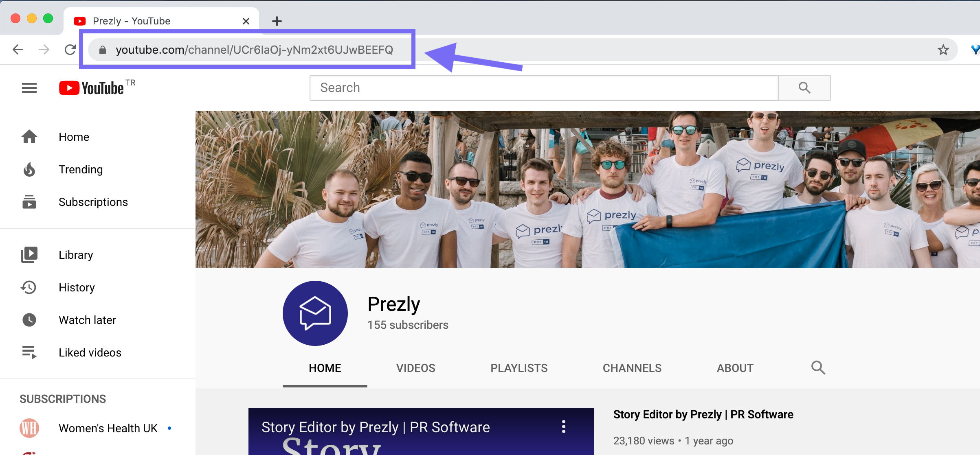Image resolution: width=980 pixels, height=455 pixels.
Task: Expand the Channels tab on Prezly channel
Action: [x=631, y=367]
